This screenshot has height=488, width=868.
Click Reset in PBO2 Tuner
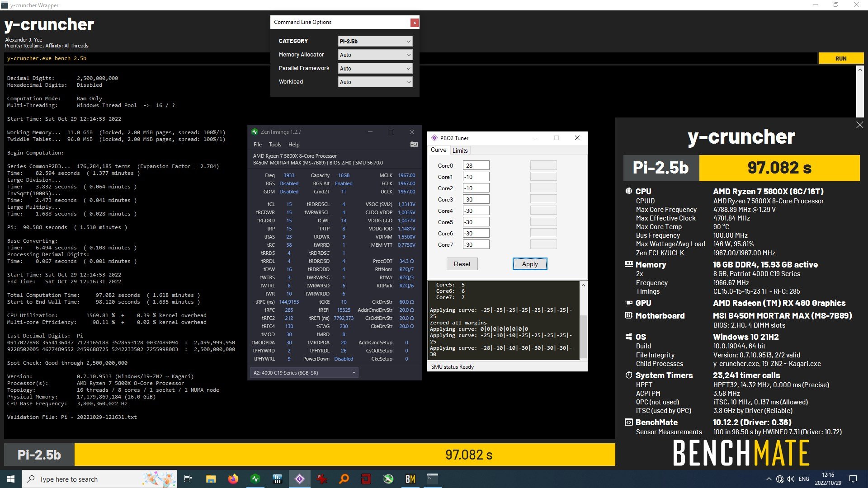(x=462, y=264)
